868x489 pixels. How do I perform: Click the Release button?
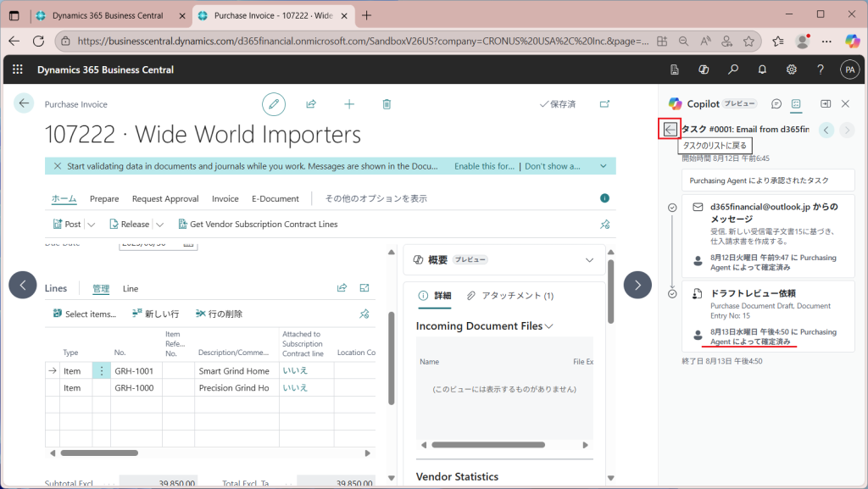coord(130,224)
